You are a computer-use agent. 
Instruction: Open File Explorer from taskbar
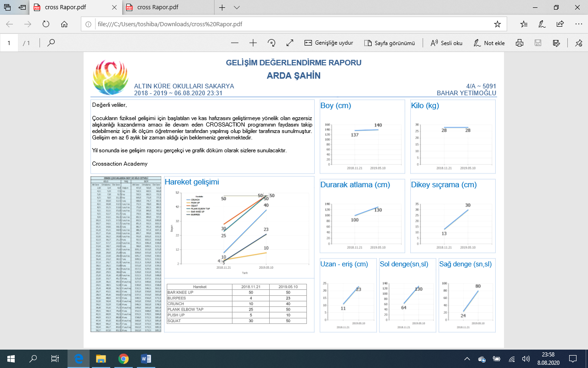pos(101,359)
